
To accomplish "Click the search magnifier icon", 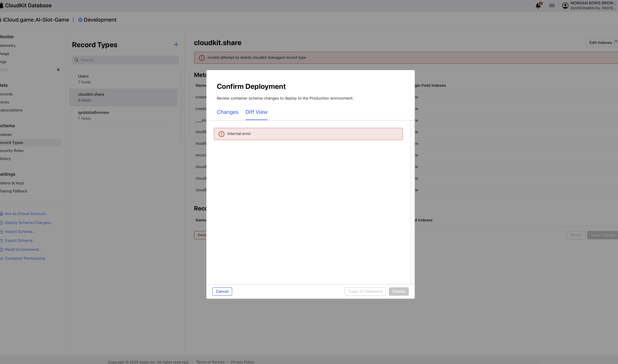I will [76, 60].
